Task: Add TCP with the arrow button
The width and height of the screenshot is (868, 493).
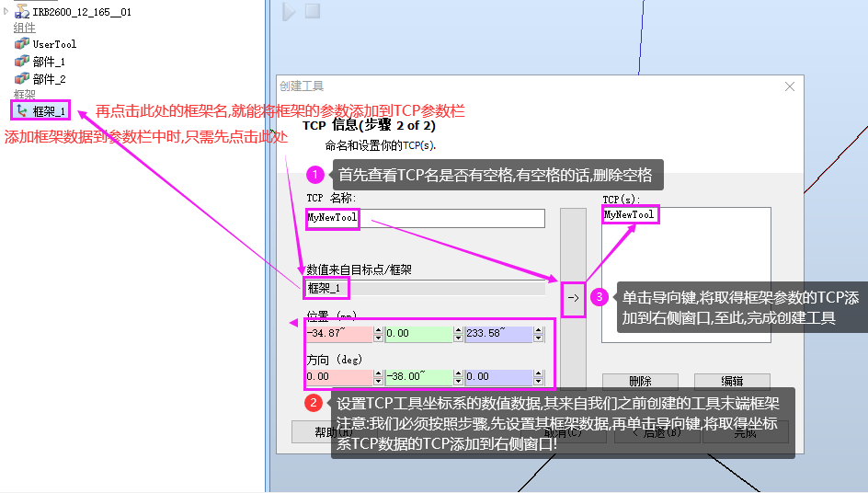Action: point(573,298)
